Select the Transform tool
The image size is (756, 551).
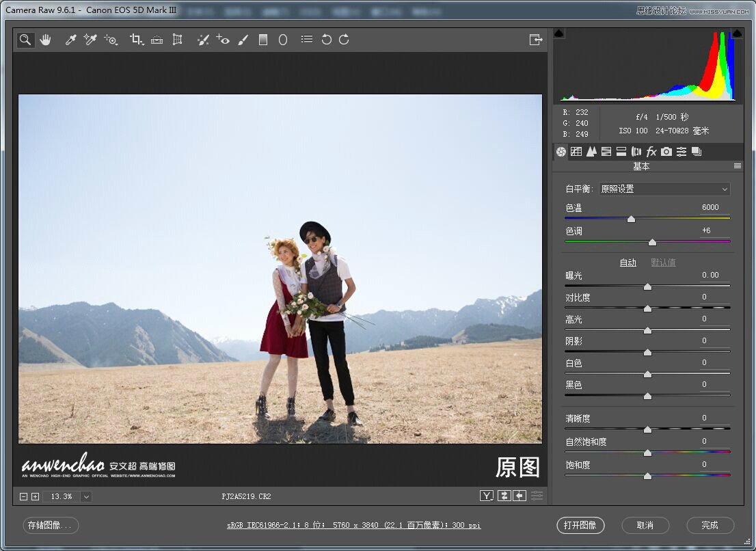click(178, 40)
